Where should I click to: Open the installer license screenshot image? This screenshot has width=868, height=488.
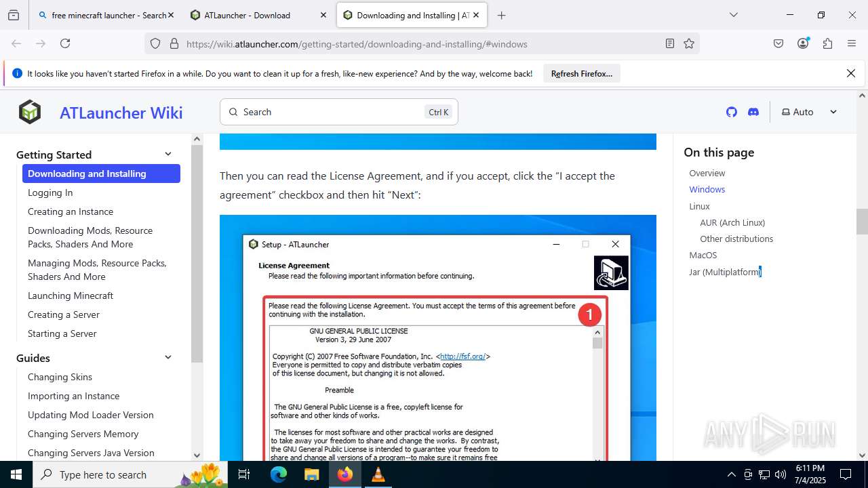click(x=438, y=338)
